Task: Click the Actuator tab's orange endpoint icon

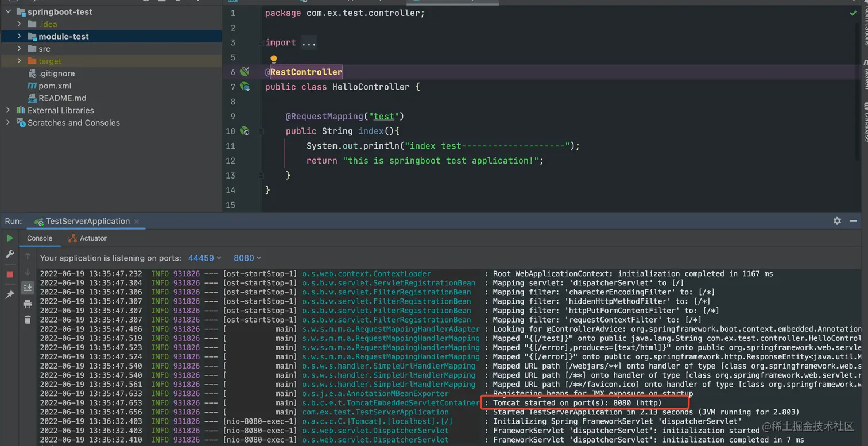Action: tap(72, 238)
